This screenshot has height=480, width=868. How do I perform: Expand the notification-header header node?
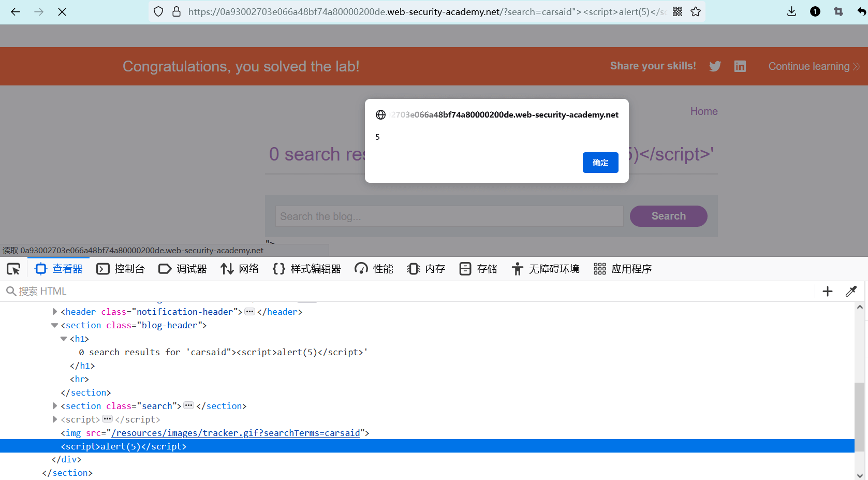(x=55, y=312)
